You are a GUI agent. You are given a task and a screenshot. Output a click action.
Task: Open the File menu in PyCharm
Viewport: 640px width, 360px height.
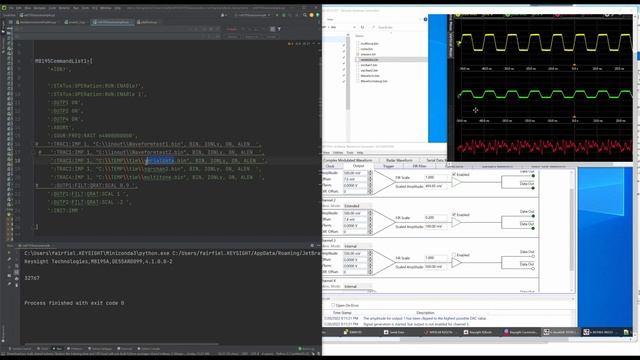coord(11,8)
